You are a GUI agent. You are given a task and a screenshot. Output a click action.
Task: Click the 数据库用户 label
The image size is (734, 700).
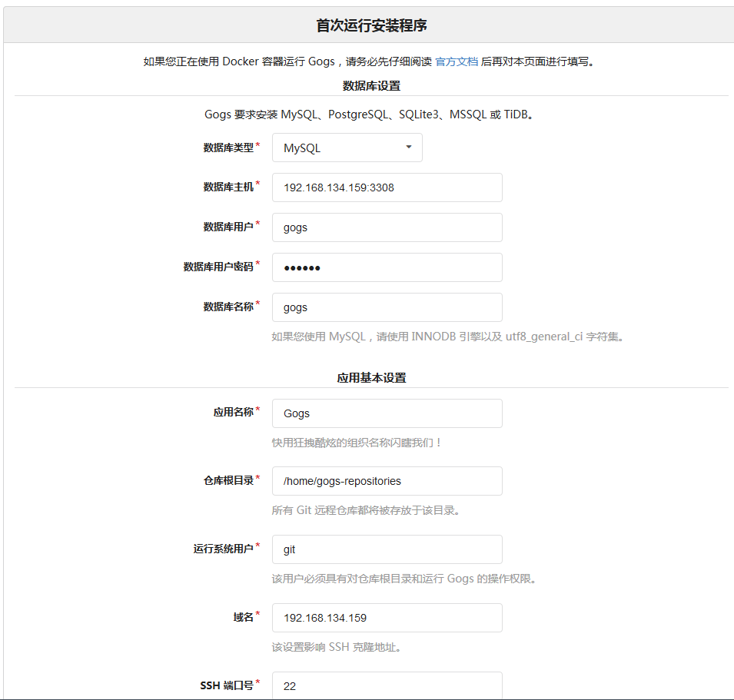pos(228,227)
